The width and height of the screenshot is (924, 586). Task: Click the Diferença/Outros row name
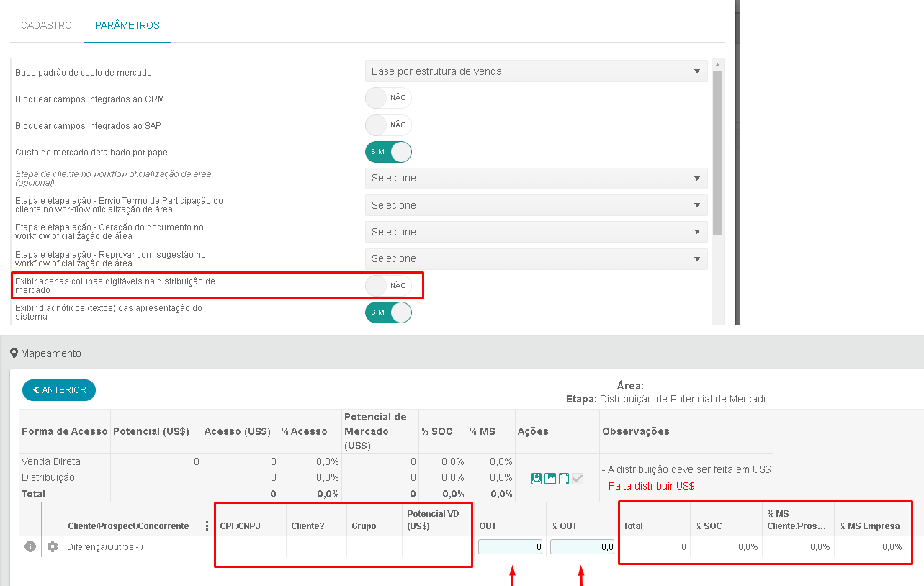[x=105, y=547]
